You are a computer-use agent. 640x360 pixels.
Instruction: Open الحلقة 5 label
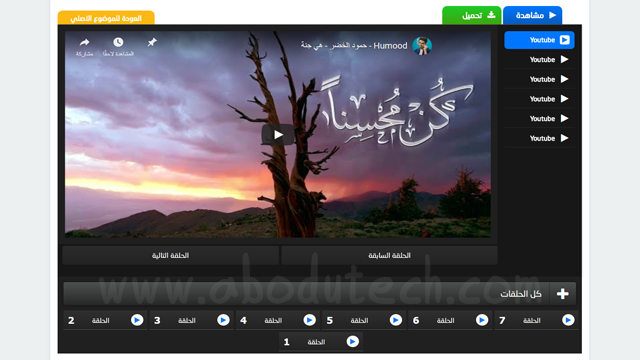pos(360,320)
